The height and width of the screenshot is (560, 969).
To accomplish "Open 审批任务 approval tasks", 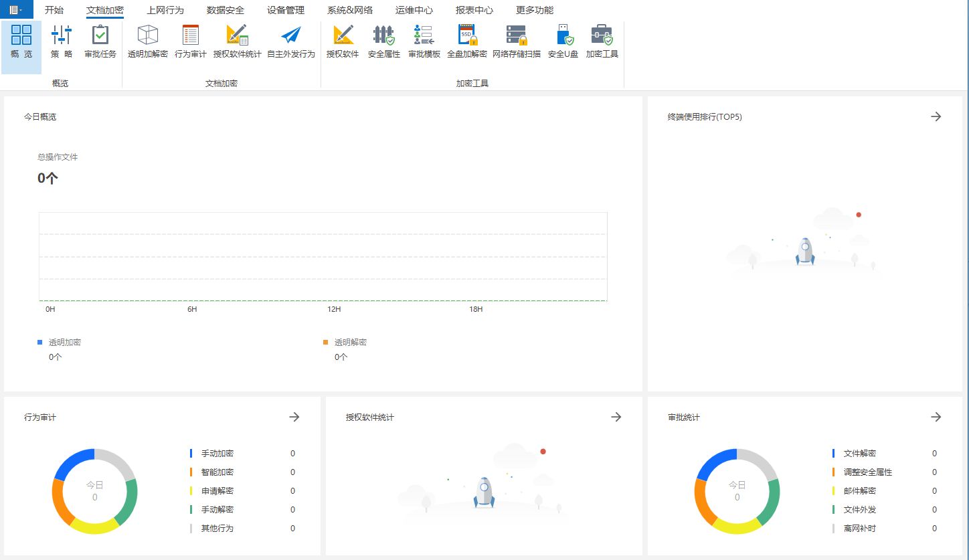I will pyautogui.click(x=100, y=42).
